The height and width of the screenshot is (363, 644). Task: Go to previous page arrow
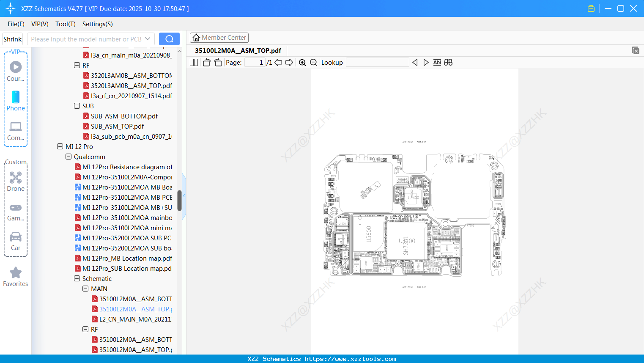278,63
